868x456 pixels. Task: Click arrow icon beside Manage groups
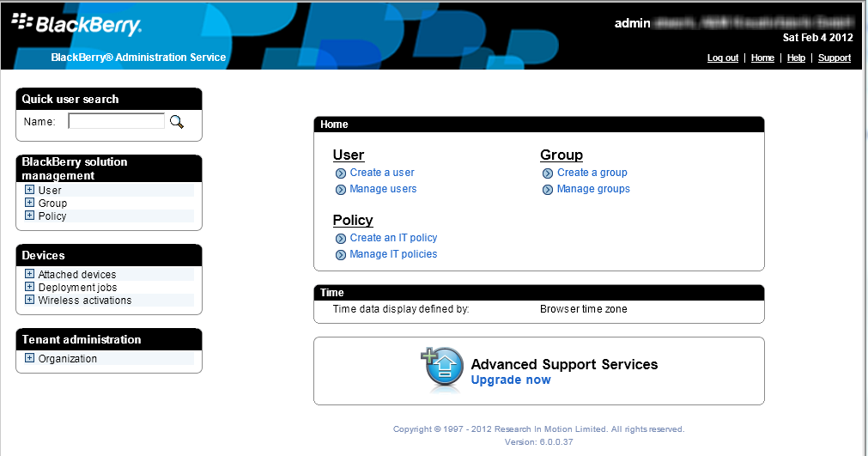point(548,190)
